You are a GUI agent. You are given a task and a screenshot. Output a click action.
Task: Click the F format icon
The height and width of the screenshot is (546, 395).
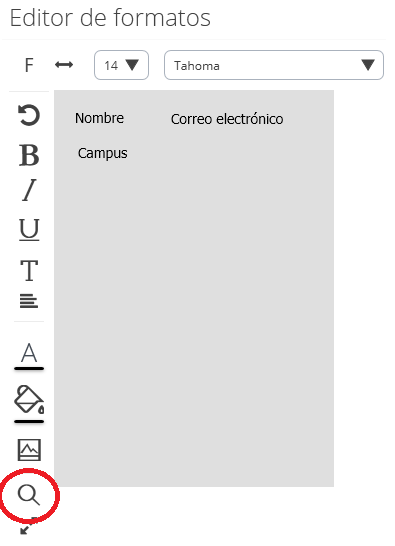29,65
